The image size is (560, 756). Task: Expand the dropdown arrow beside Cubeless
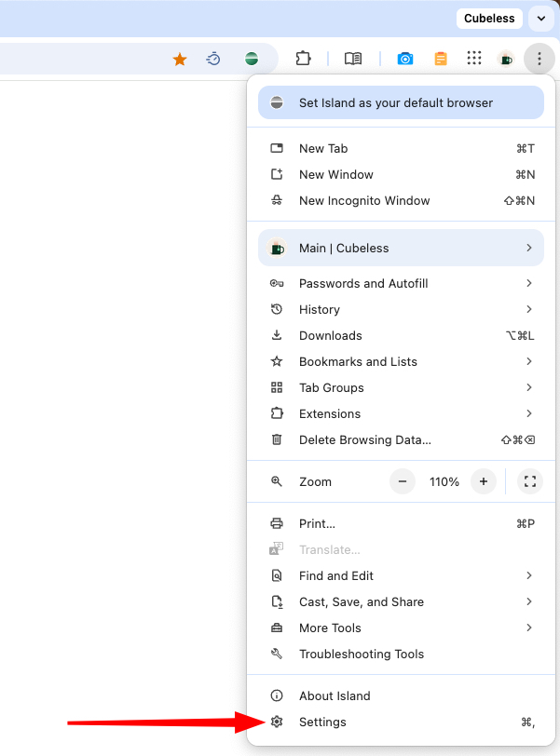coord(541,19)
